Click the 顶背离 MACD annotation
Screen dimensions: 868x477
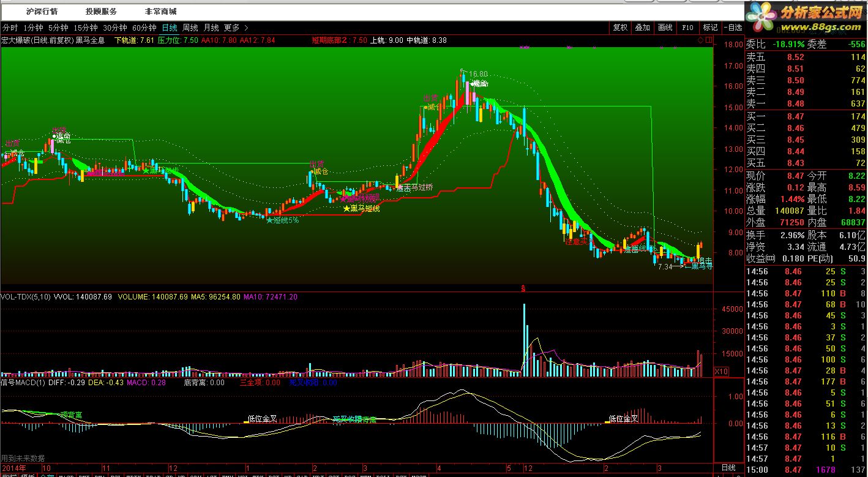click(71, 415)
